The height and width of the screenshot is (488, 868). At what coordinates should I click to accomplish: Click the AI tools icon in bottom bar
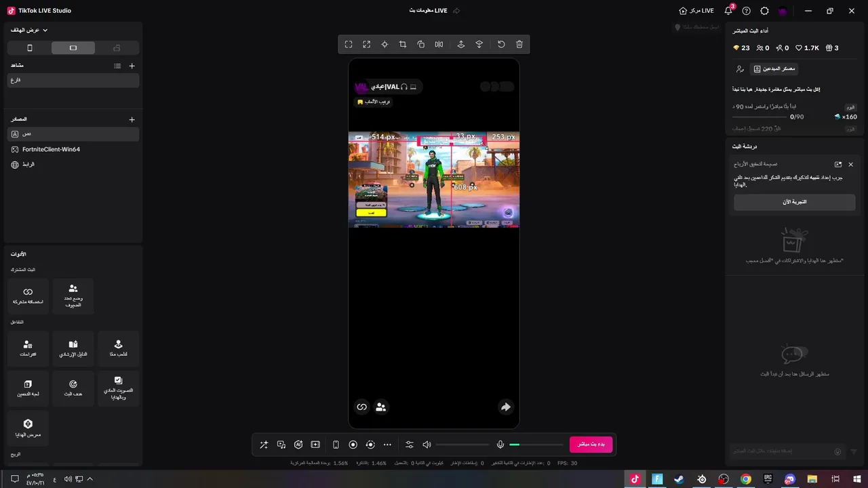tap(298, 445)
